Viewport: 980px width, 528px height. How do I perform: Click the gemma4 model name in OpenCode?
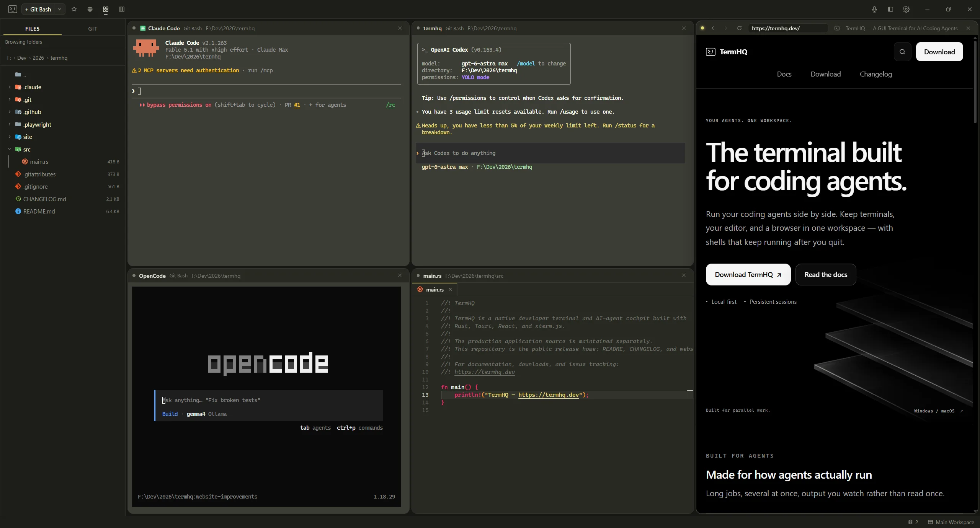(x=196, y=414)
